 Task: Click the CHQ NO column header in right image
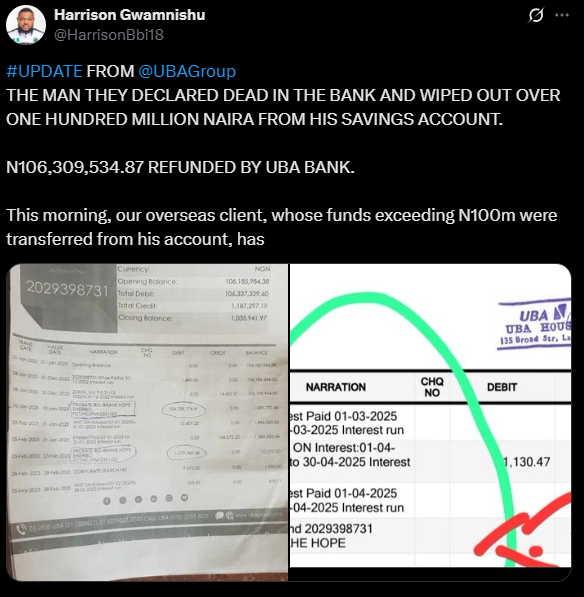click(432, 387)
